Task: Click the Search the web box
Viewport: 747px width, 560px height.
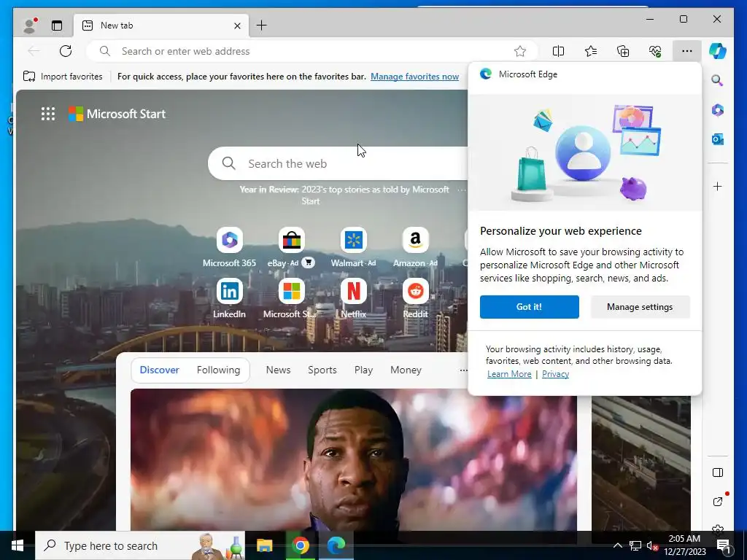Action: 338,163
